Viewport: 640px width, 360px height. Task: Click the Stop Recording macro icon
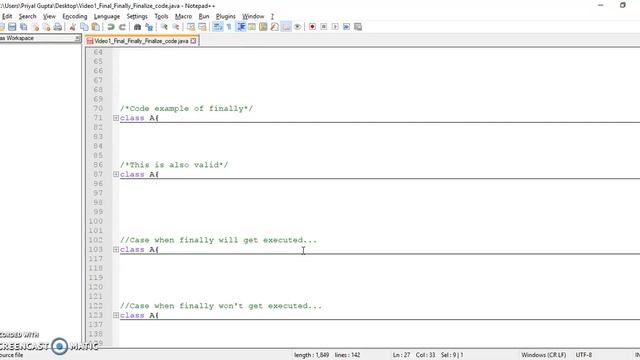click(x=324, y=27)
